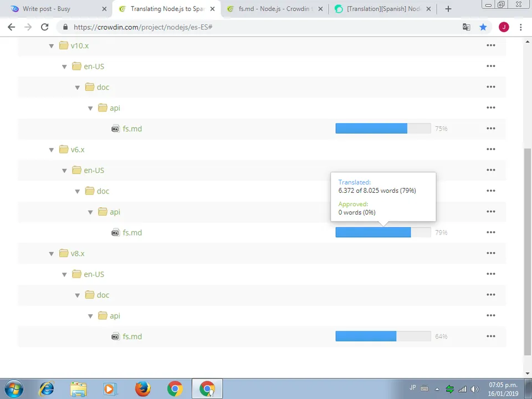Image resolution: width=532 pixels, height=399 pixels.
Task: Collapse the api folder under v10.x
Action: 90,108
